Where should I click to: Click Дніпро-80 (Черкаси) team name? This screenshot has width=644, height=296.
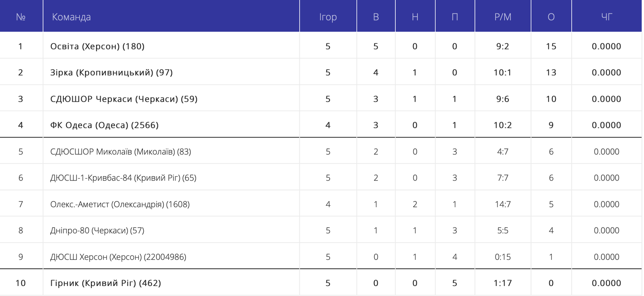pyautogui.click(x=97, y=230)
